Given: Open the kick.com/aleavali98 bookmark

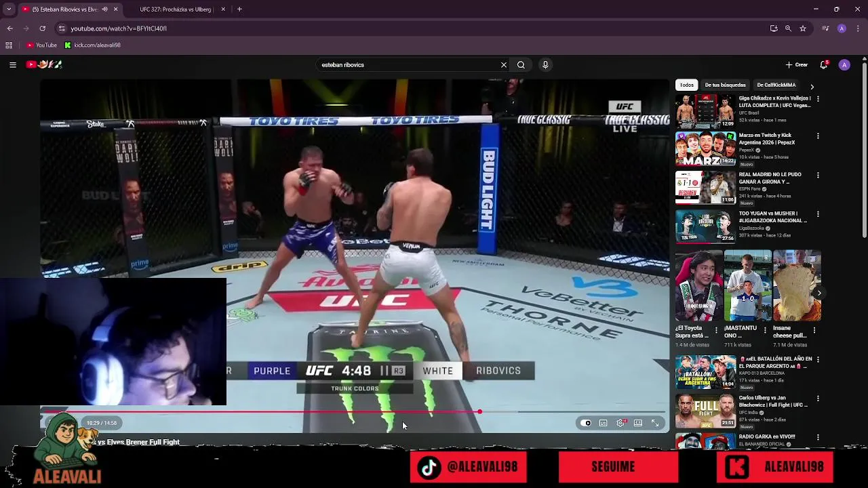Looking at the screenshot, I should [x=93, y=45].
